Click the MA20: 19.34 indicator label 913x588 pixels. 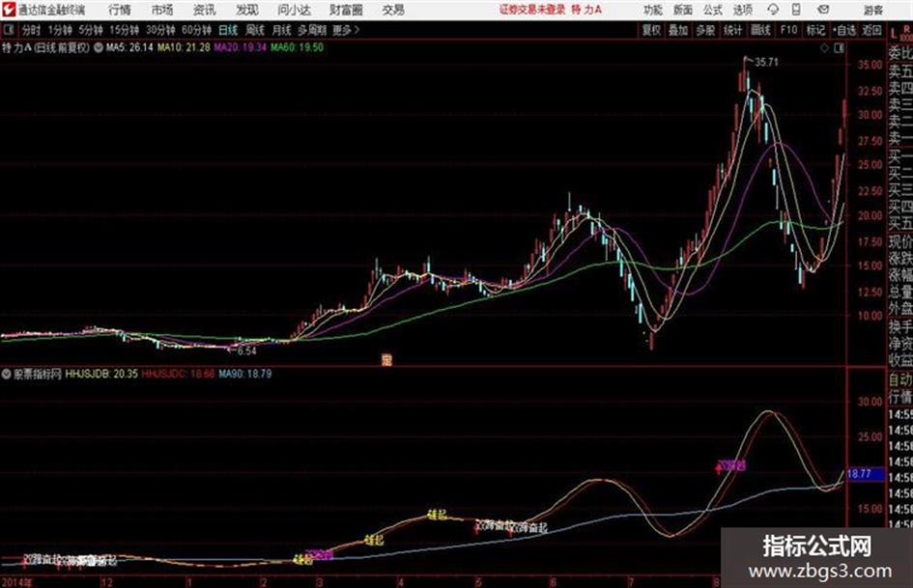click(240, 47)
